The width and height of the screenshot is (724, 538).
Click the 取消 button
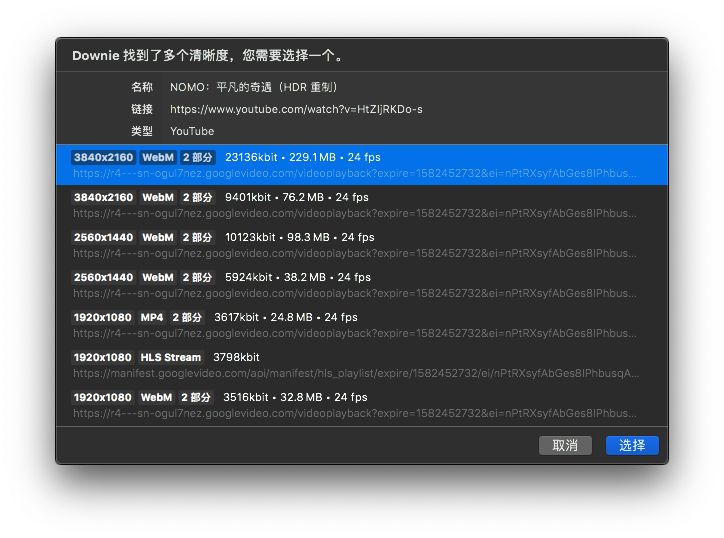(x=565, y=445)
